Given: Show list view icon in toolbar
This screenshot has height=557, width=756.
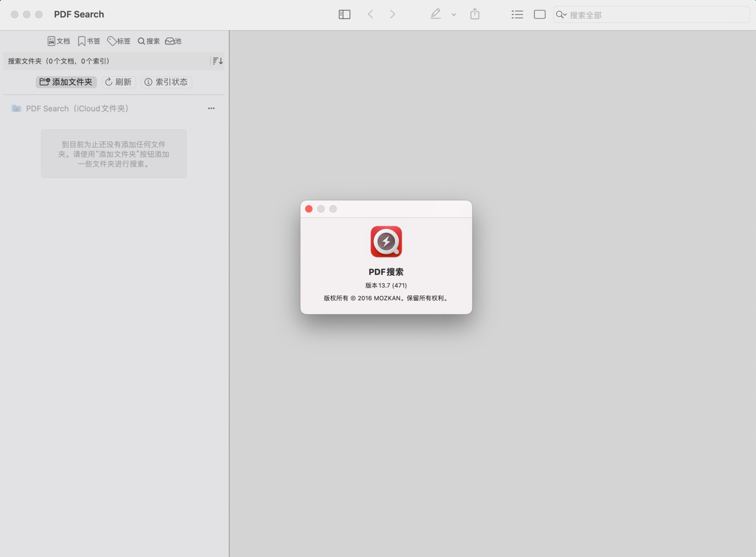Looking at the screenshot, I should coord(517,15).
